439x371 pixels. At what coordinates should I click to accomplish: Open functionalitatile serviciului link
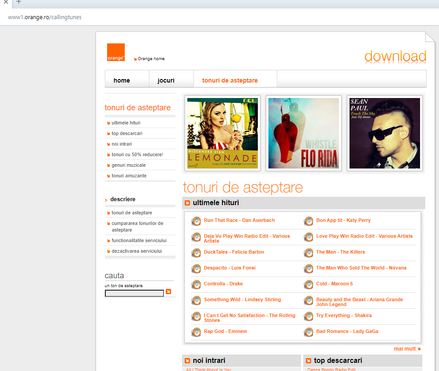[x=139, y=240]
